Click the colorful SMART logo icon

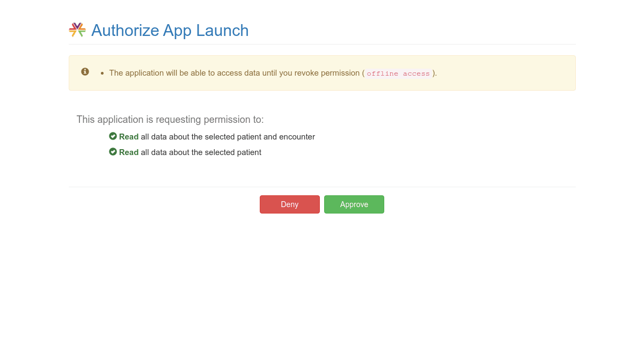[x=77, y=30]
